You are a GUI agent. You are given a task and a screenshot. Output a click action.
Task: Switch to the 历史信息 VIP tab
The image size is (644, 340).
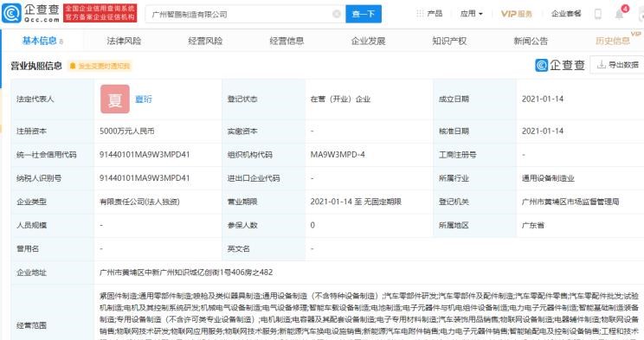pyautogui.click(x=613, y=41)
